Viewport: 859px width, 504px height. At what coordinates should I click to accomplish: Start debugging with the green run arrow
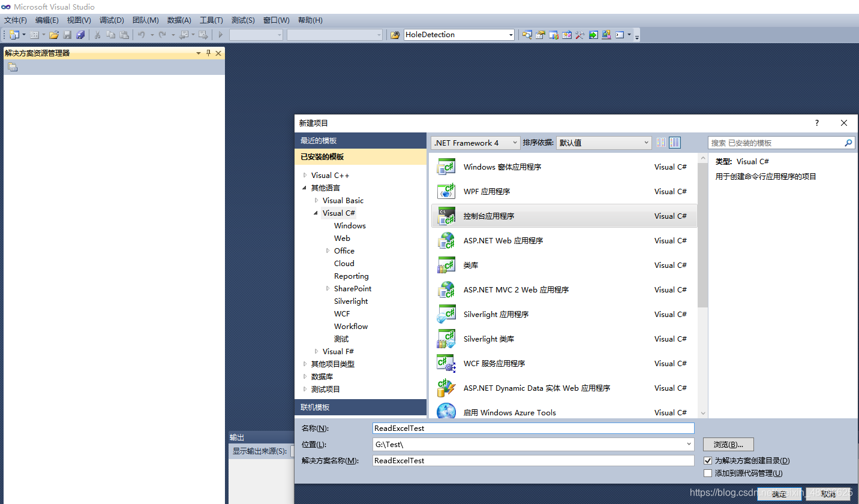tap(221, 35)
